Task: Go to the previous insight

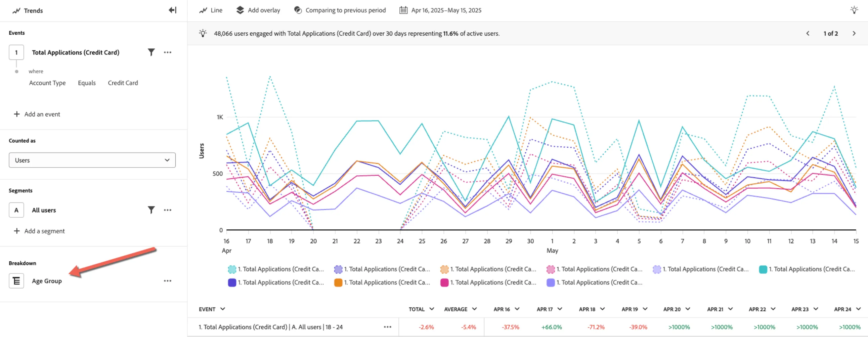Action: [x=808, y=33]
